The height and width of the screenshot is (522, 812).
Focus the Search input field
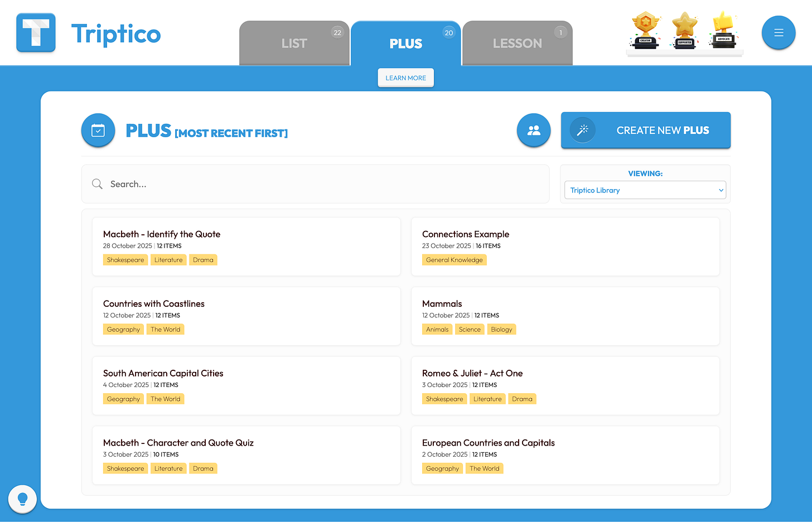316,184
